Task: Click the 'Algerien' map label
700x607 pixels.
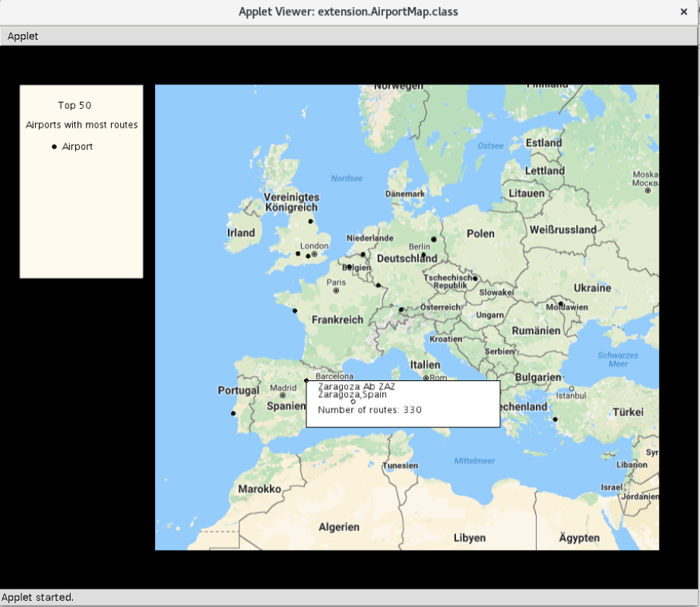Action: coord(339,527)
